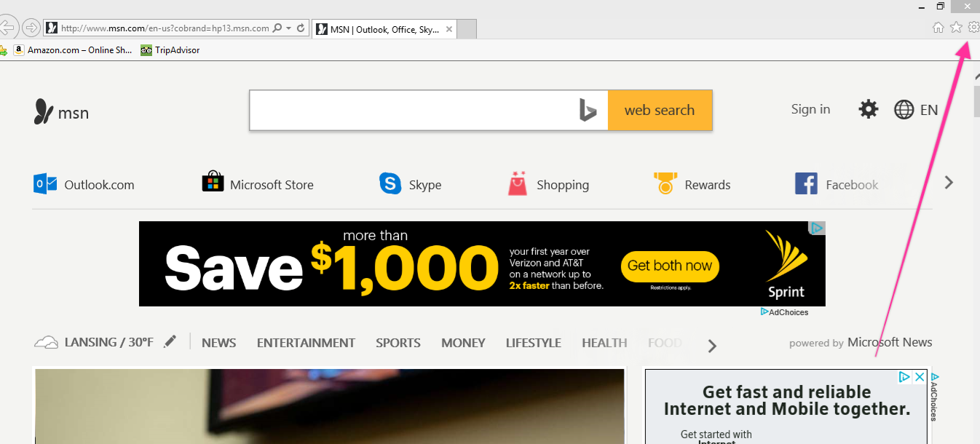
Task: Expand address bar dropdown arrow
Action: [288, 28]
